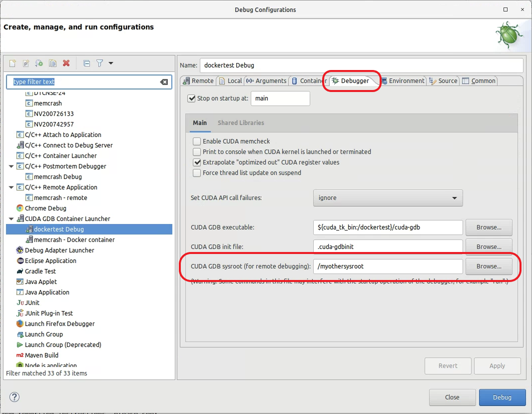
Task: Click the Duplicate configuration icon
Action: (x=52, y=63)
